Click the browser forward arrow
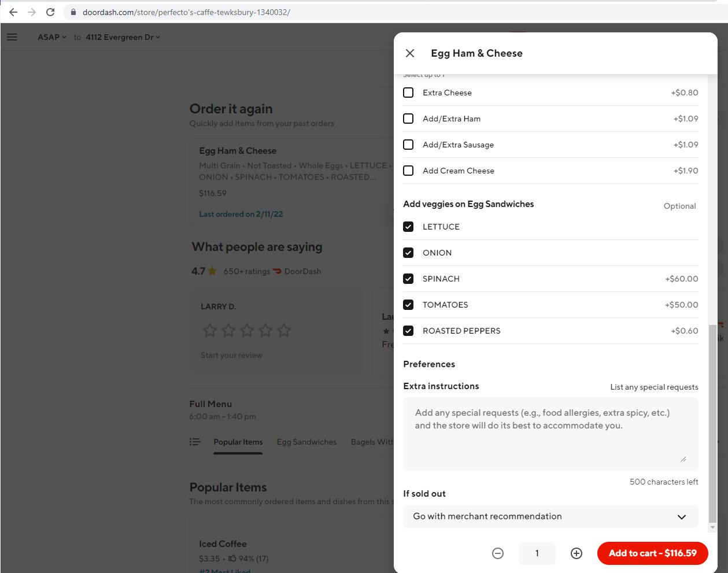 click(x=32, y=12)
